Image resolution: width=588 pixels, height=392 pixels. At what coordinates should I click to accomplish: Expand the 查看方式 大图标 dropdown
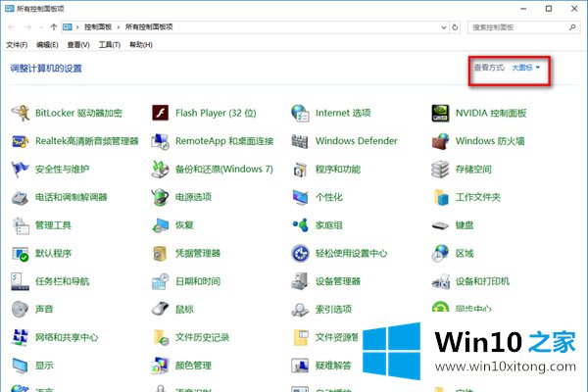526,68
